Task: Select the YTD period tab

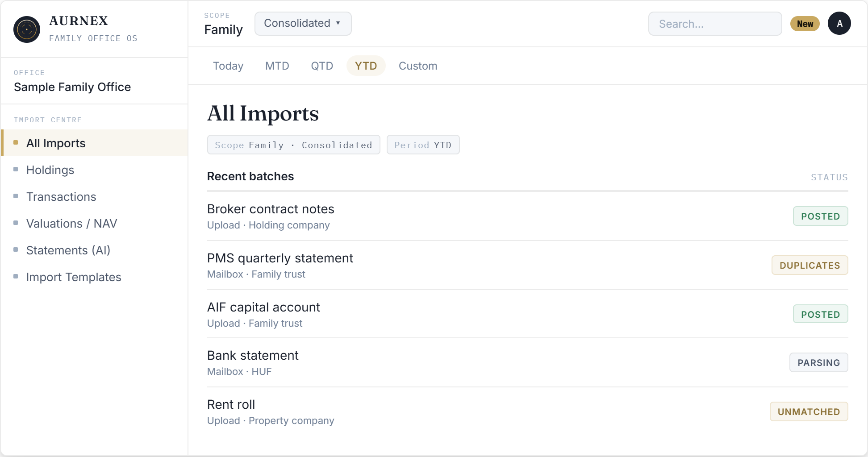Action: point(366,66)
